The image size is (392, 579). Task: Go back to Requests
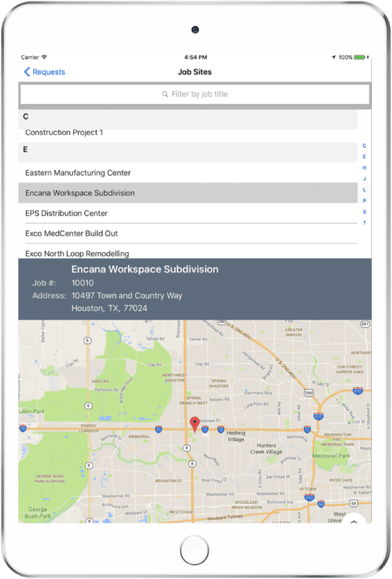point(48,72)
